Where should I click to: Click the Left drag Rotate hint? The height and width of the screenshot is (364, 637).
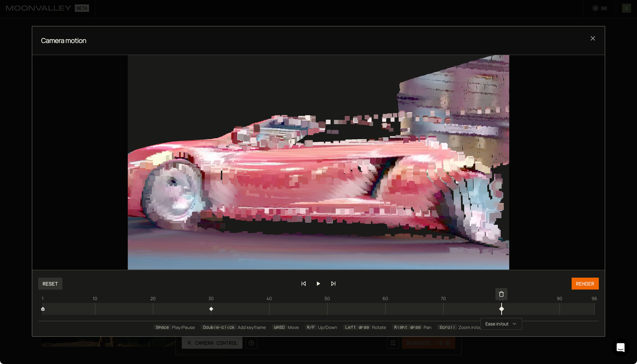[x=365, y=327]
